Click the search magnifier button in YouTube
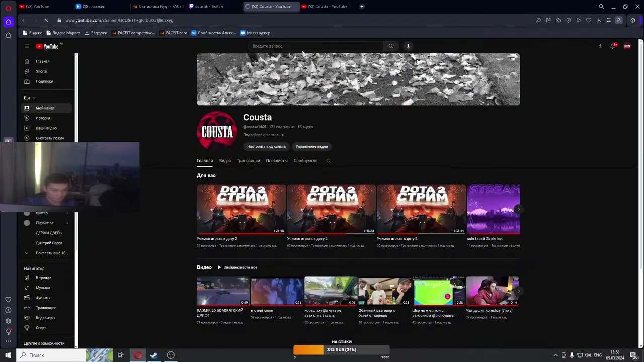Screen dimensions: 644x362 (391, 46)
